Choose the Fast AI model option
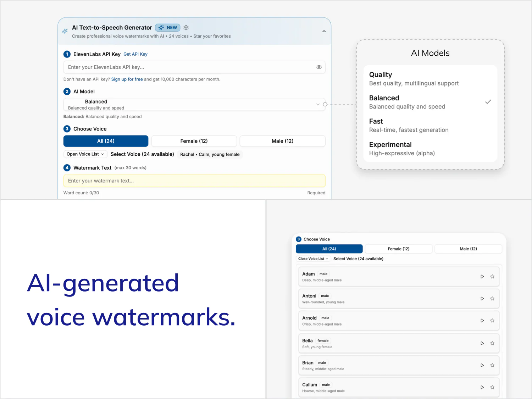532x399 pixels. (x=430, y=126)
